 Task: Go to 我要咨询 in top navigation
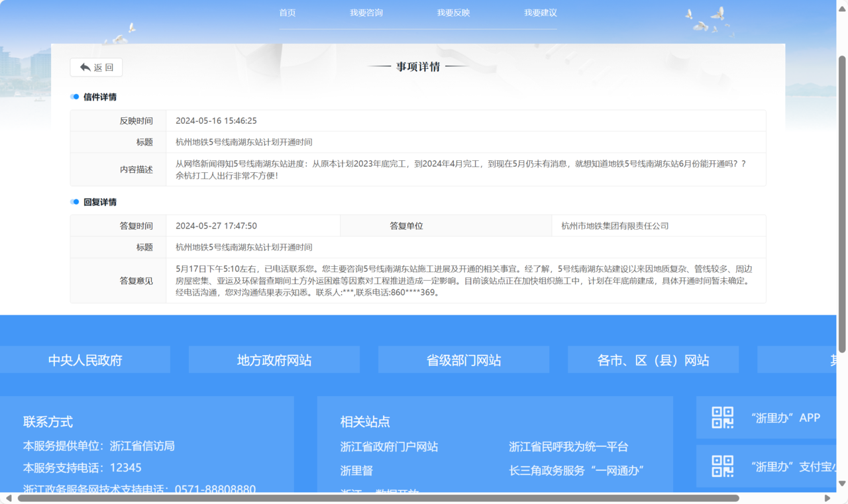pyautogui.click(x=366, y=13)
